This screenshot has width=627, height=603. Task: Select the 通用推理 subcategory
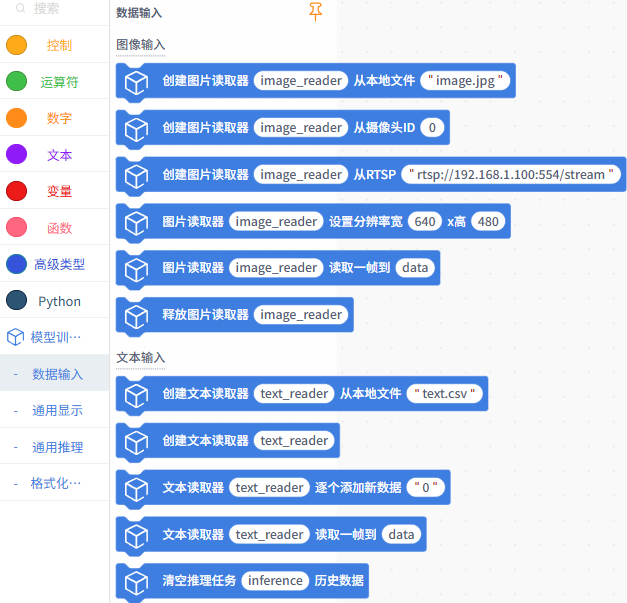coord(57,447)
